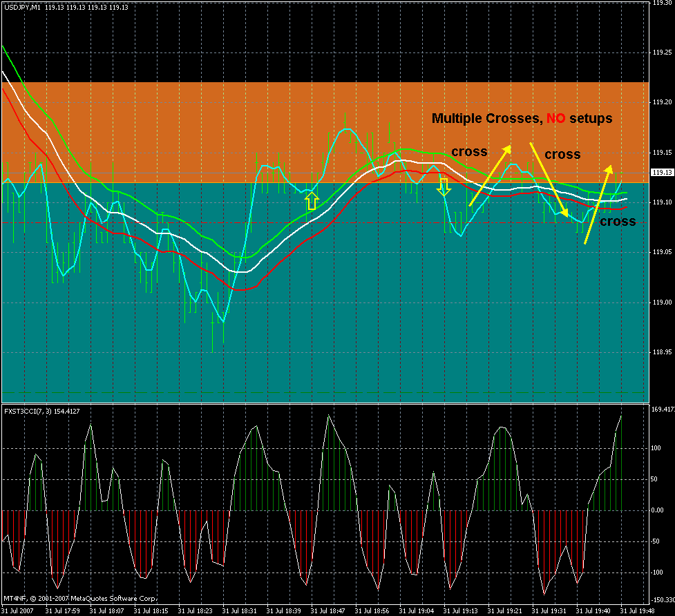
Task: Click the '31 Jul 19:48' time label
Action: 638,611
